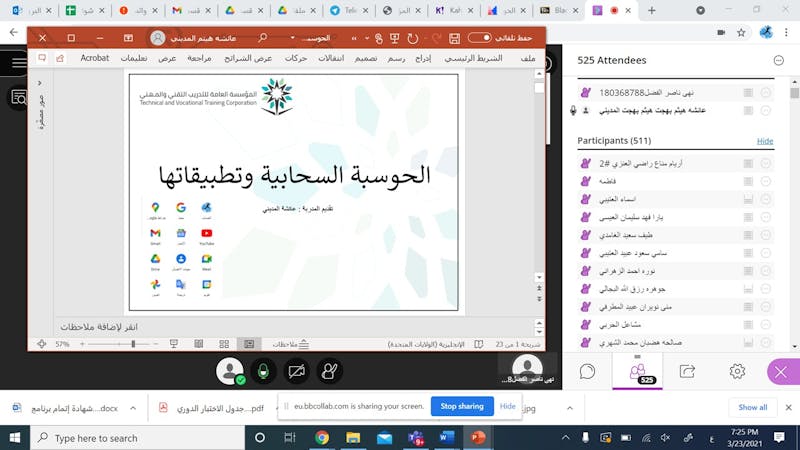Toggle the microphone in Collaborate
800x450 pixels.
click(263, 371)
